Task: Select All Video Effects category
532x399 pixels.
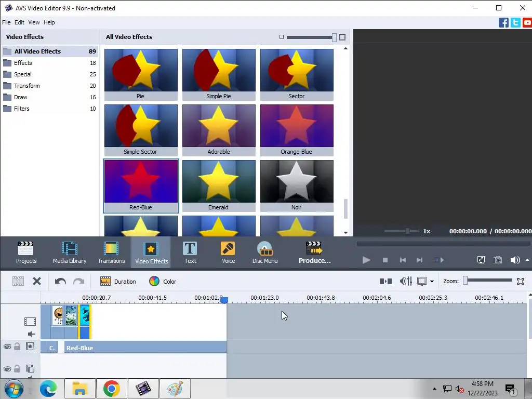Action: (x=50, y=51)
